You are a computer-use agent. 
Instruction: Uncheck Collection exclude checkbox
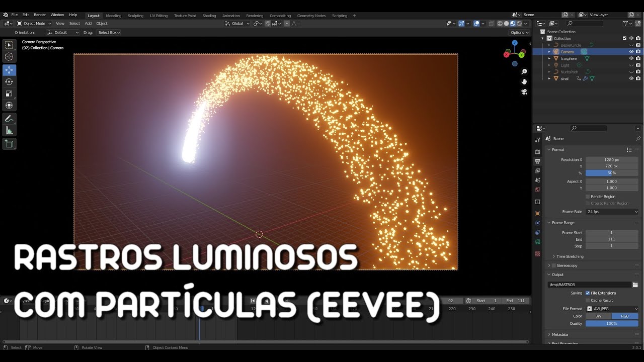tap(625, 38)
